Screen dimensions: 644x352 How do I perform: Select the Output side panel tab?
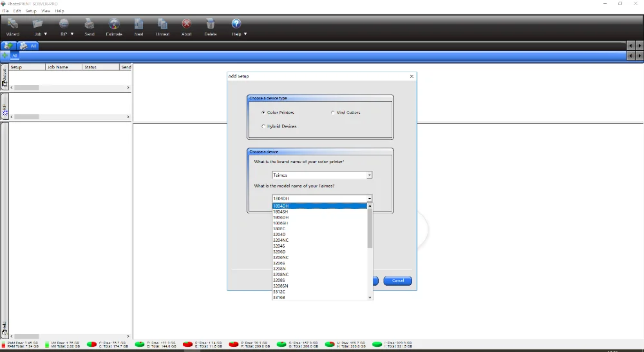pyautogui.click(x=5, y=77)
